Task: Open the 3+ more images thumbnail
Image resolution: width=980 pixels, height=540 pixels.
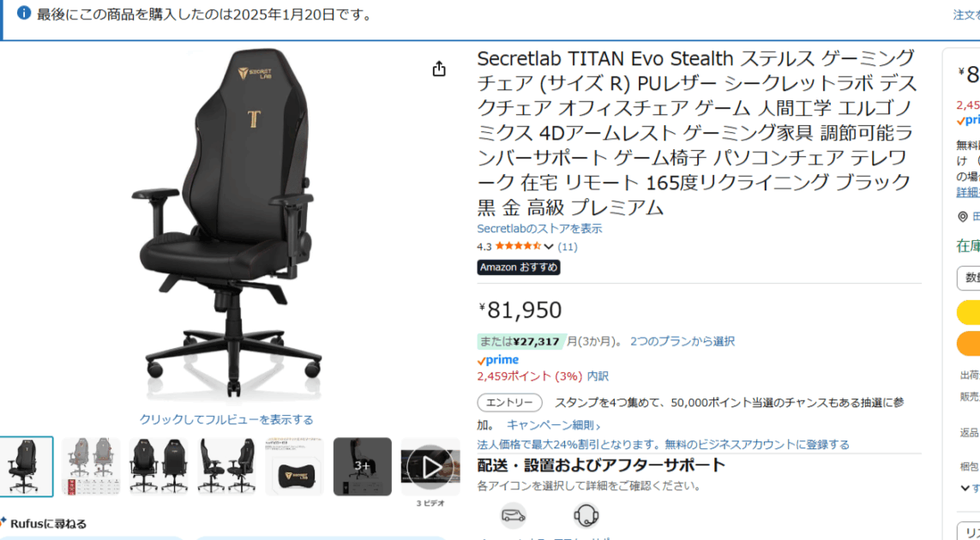Action: (x=363, y=466)
